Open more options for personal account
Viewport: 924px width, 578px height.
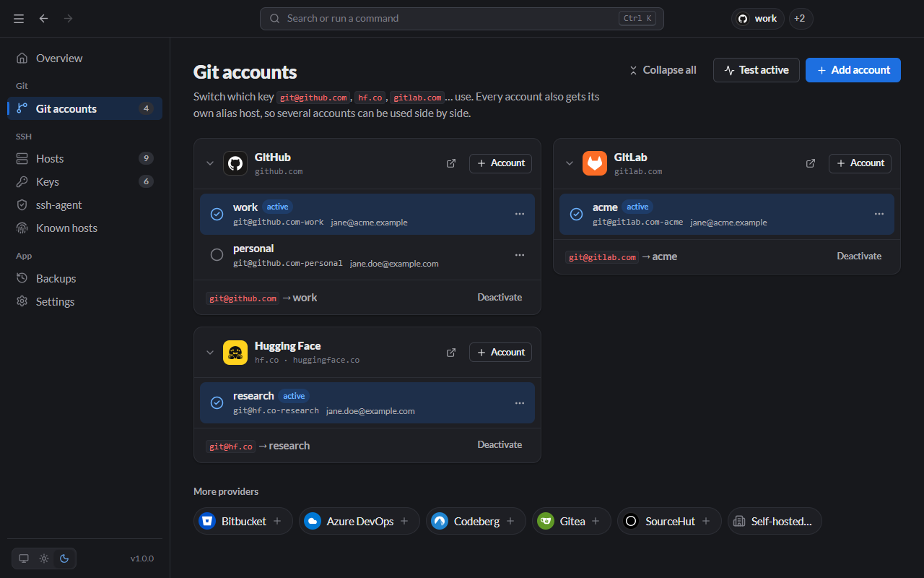point(520,255)
